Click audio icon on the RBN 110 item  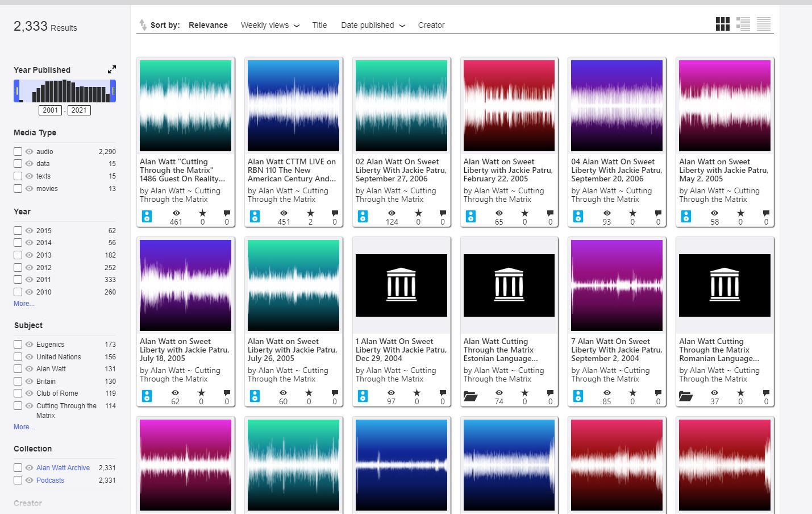coord(255,217)
